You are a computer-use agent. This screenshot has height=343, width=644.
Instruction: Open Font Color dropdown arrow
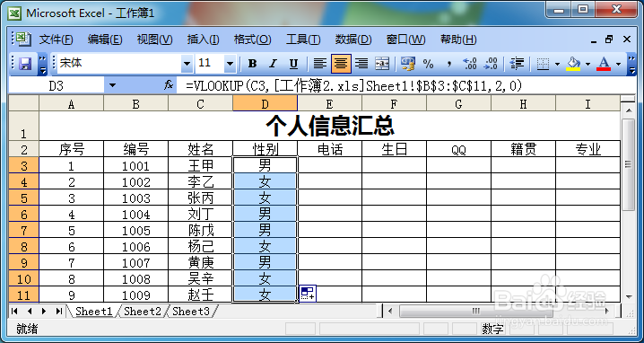coord(619,64)
